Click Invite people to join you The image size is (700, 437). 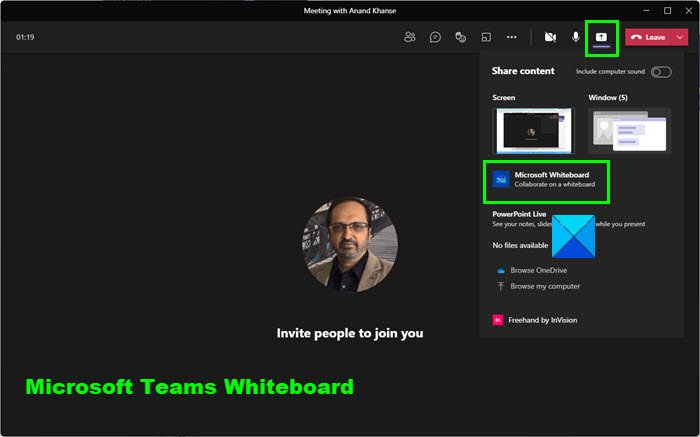click(350, 333)
